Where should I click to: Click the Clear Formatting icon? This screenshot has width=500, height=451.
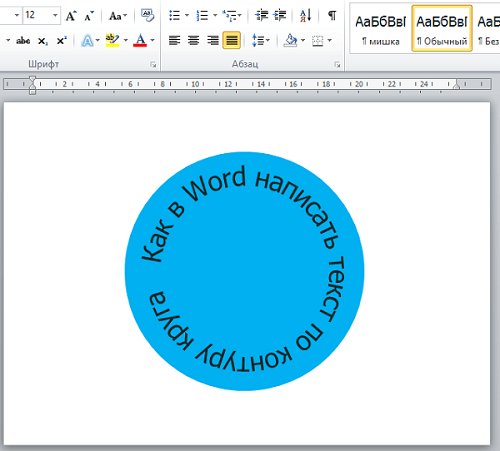pos(147,15)
